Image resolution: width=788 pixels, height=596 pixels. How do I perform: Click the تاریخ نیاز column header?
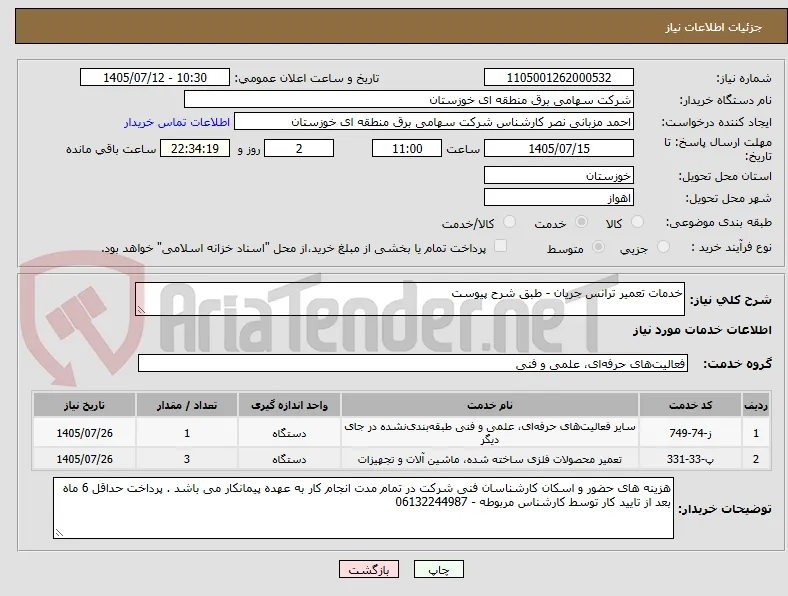pos(84,405)
